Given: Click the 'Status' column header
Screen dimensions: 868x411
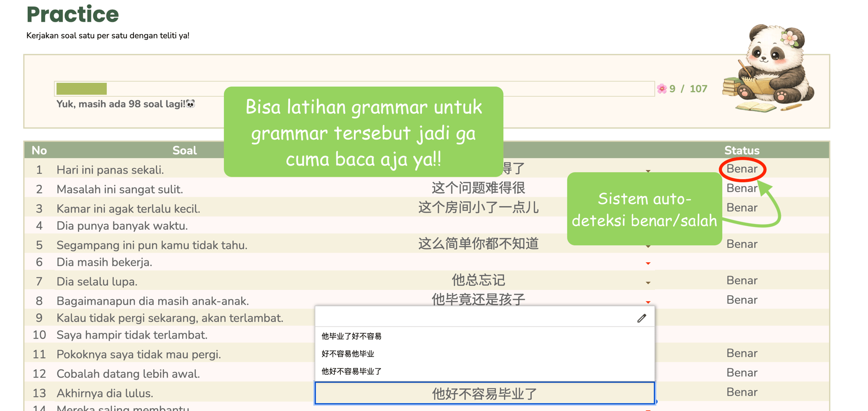Looking at the screenshot, I should click(x=741, y=150).
